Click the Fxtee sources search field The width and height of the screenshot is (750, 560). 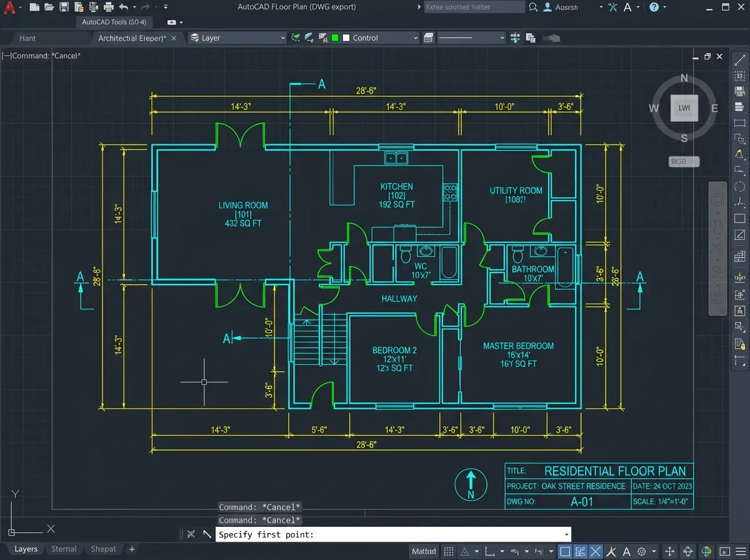pos(474,7)
